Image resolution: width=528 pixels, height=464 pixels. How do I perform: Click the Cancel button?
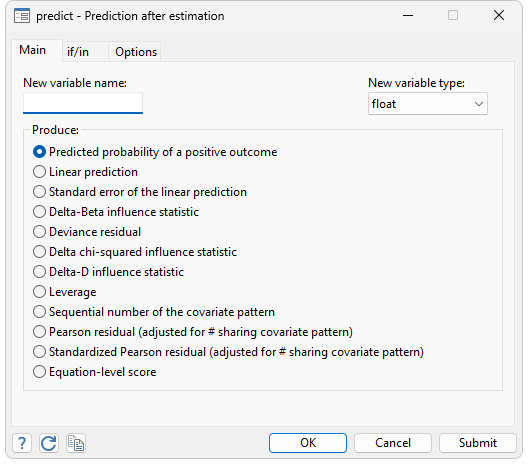(x=393, y=443)
